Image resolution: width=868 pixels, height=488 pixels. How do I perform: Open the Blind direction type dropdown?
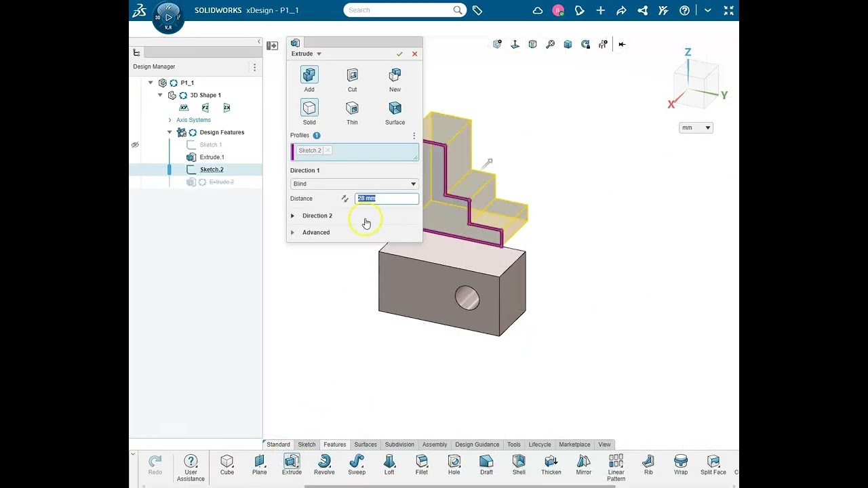pyautogui.click(x=354, y=184)
